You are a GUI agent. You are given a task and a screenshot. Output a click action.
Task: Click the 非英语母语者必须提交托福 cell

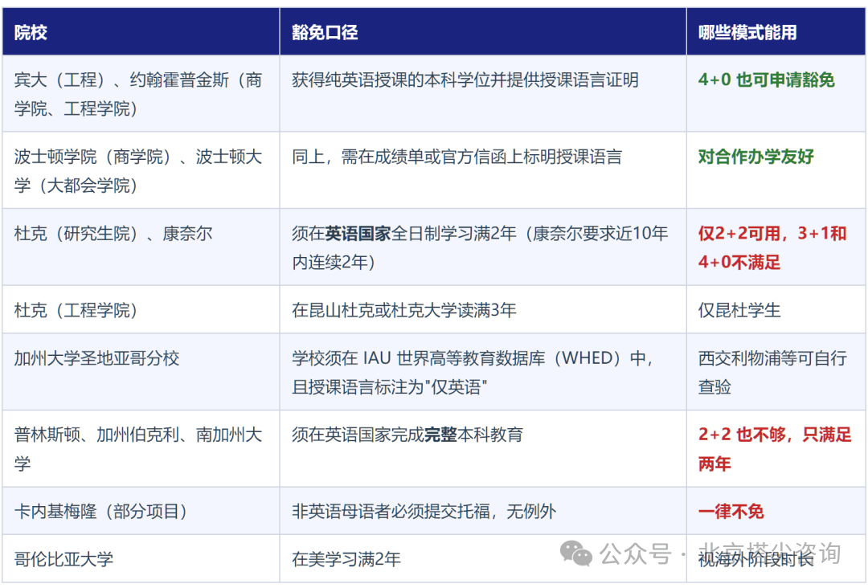pyautogui.click(x=483, y=511)
